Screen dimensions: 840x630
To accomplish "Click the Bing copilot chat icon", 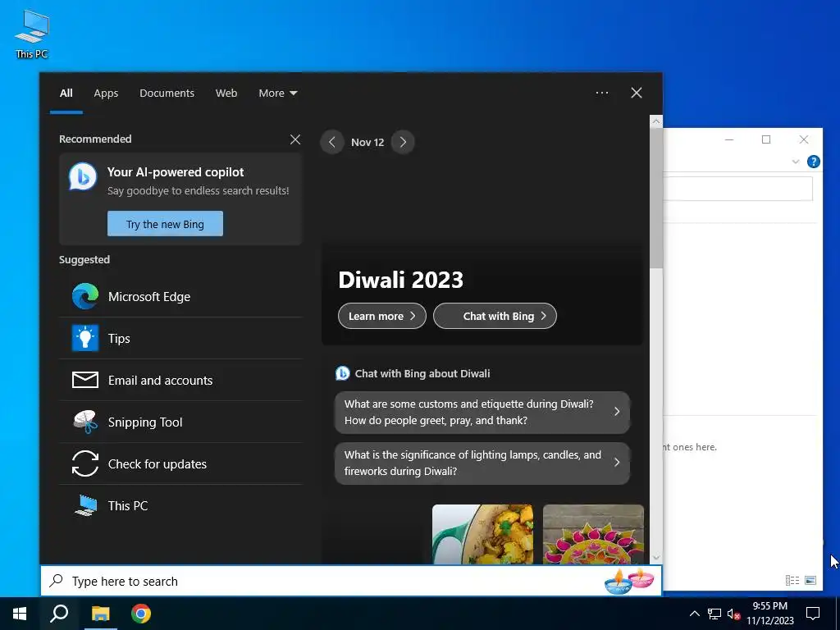I will [x=83, y=177].
